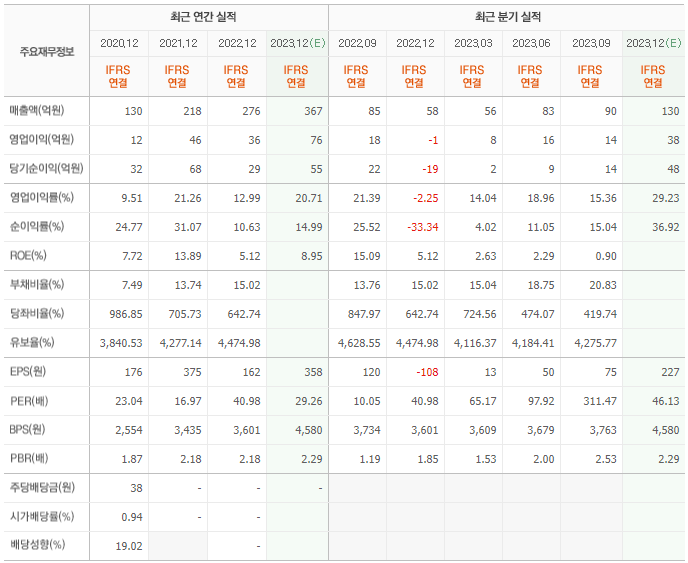Viewport: 688px width, 563px height.
Task: Click the '당기순이익(억원)' row label
Action: pyautogui.click(x=47, y=169)
